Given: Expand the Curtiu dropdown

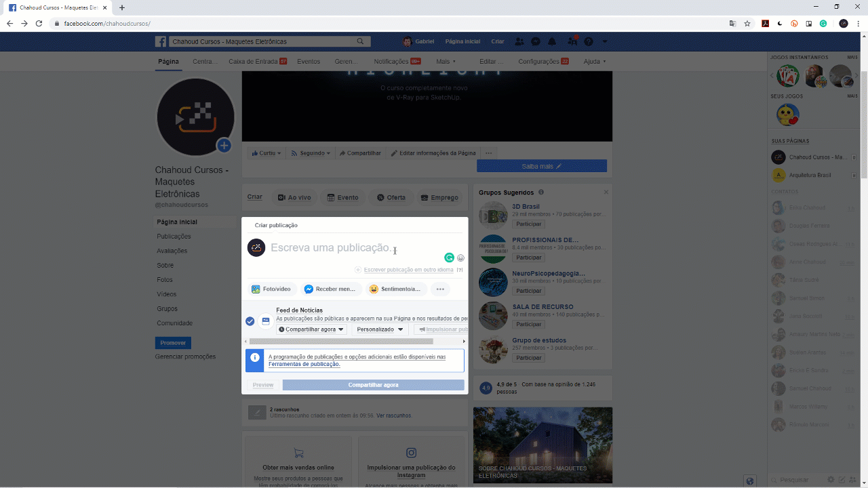Looking at the screenshot, I should tap(267, 153).
